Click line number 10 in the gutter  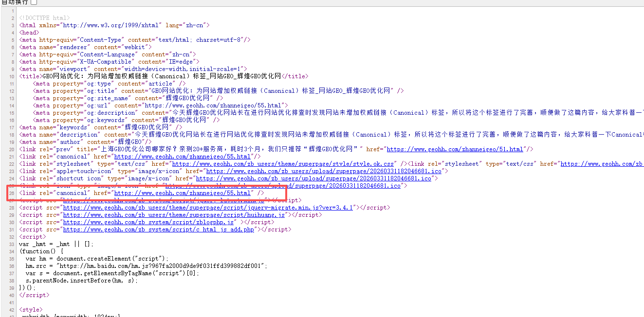pyautogui.click(x=11, y=76)
